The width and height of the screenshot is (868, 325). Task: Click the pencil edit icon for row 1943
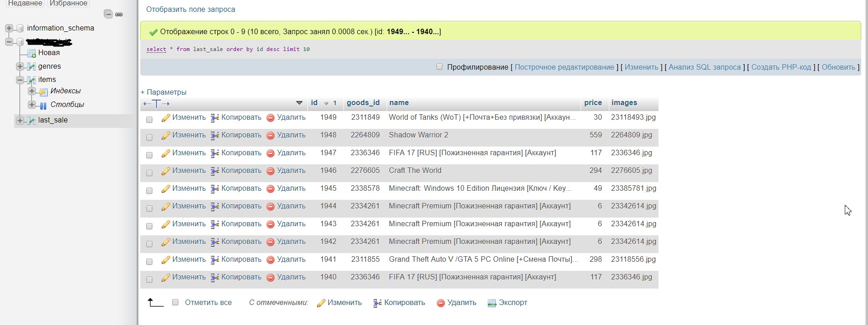pyautogui.click(x=166, y=224)
